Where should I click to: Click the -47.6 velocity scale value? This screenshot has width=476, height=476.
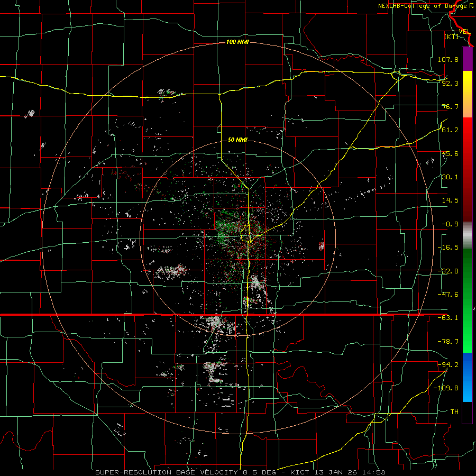click(448, 295)
